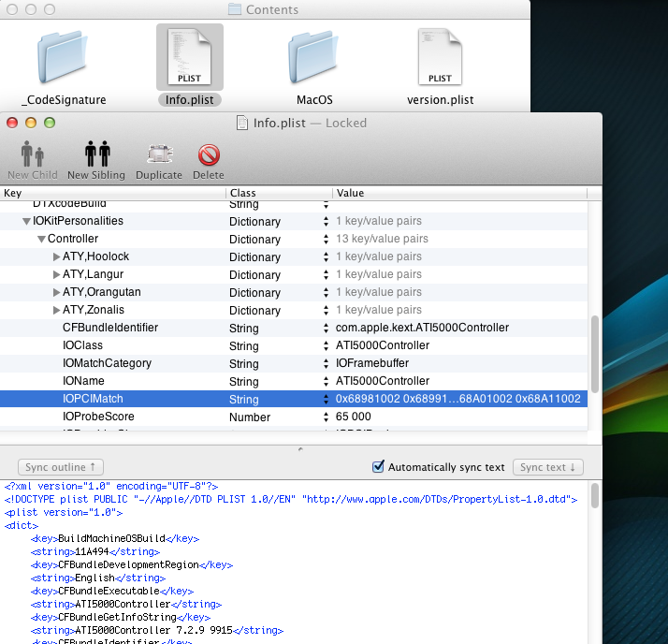668x644 pixels.
Task: Open the MacOS folder in Contents window
Action: point(314,57)
